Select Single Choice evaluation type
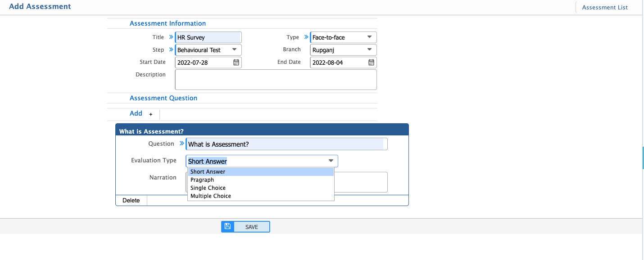This screenshot has width=644, height=260. click(208, 188)
